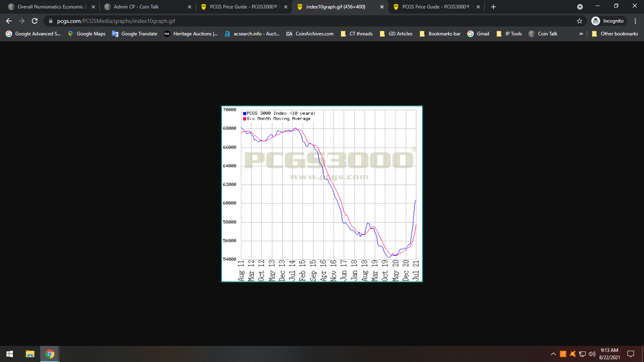View site info via the padlock icon

click(50, 21)
